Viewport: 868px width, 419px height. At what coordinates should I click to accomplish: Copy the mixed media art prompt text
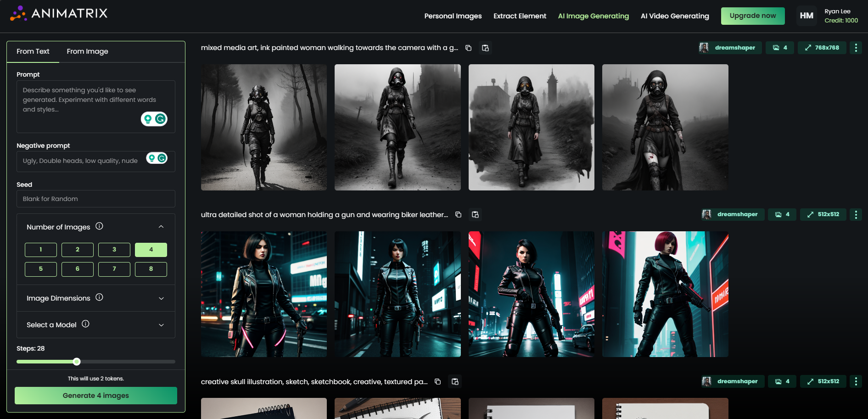coord(468,48)
